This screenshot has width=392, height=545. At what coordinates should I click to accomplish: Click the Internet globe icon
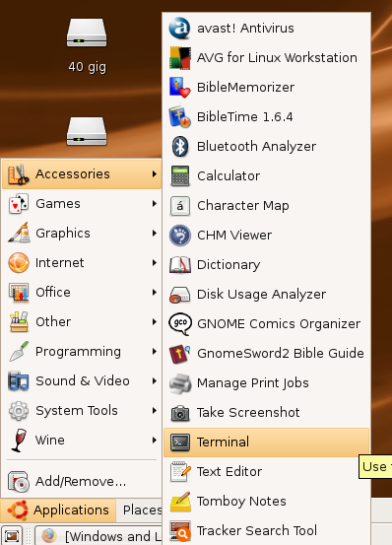tap(19, 262)
